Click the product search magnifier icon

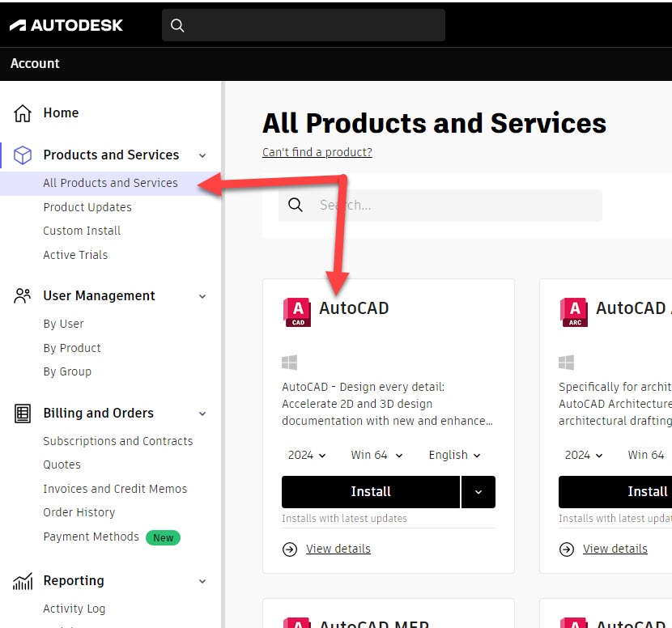point(296,206)
